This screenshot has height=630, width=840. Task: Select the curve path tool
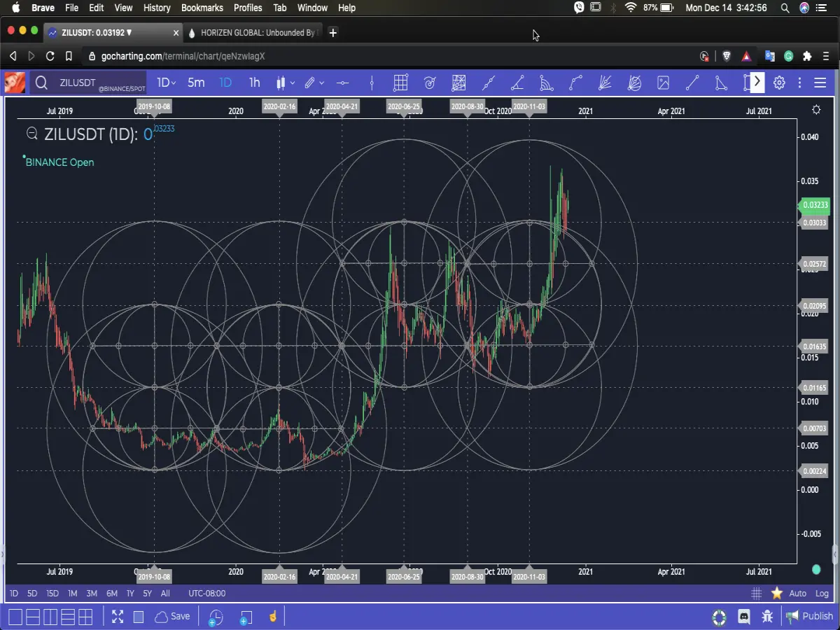click(575, 83)
